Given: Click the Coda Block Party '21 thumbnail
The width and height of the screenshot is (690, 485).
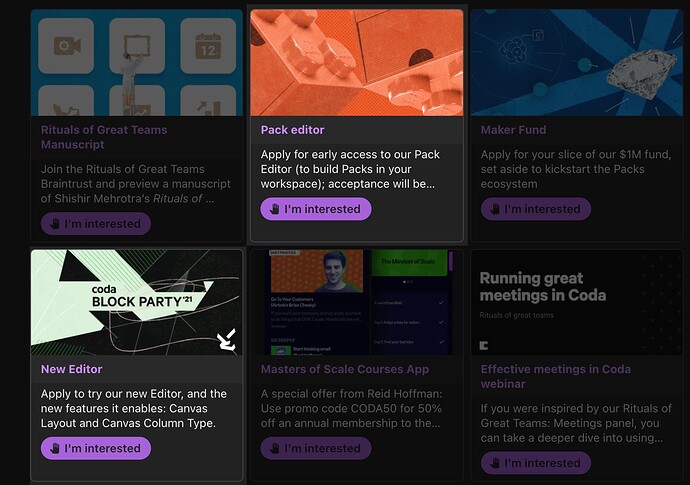Looking at the screenshot, I should 136,302.
